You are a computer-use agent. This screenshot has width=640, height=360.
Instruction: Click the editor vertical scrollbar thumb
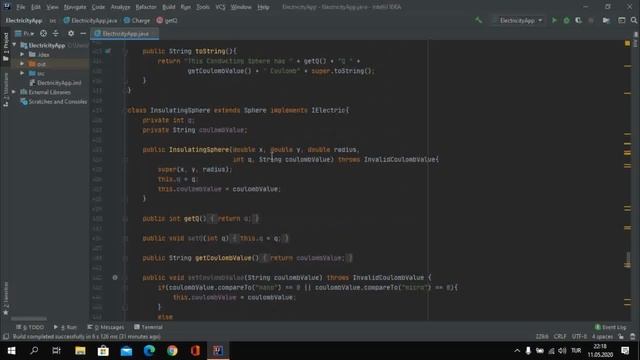[628, 260]
